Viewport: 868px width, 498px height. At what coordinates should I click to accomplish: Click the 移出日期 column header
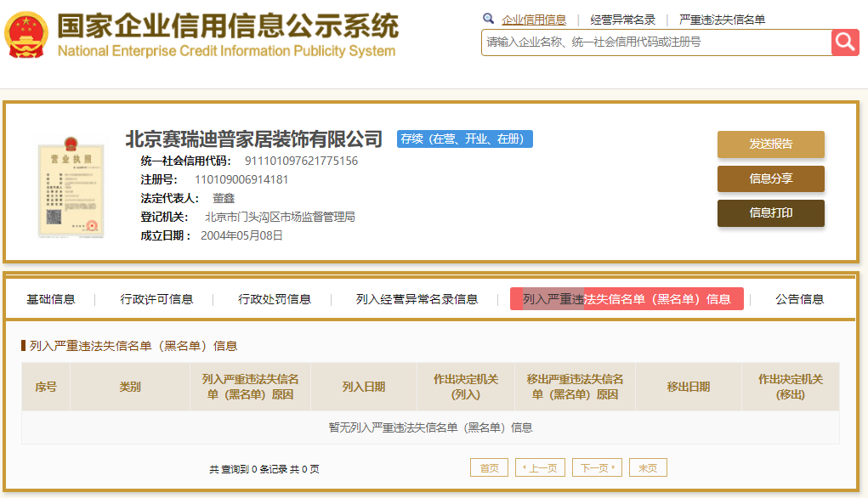tap(689, 387)
